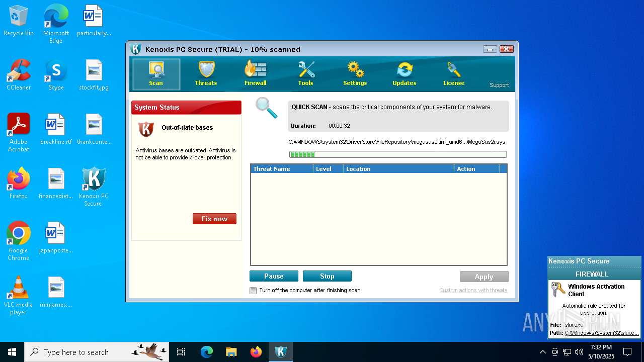Open japanposte... Word document
This screenshot has width=644, height=362.
tap(56, 238)
